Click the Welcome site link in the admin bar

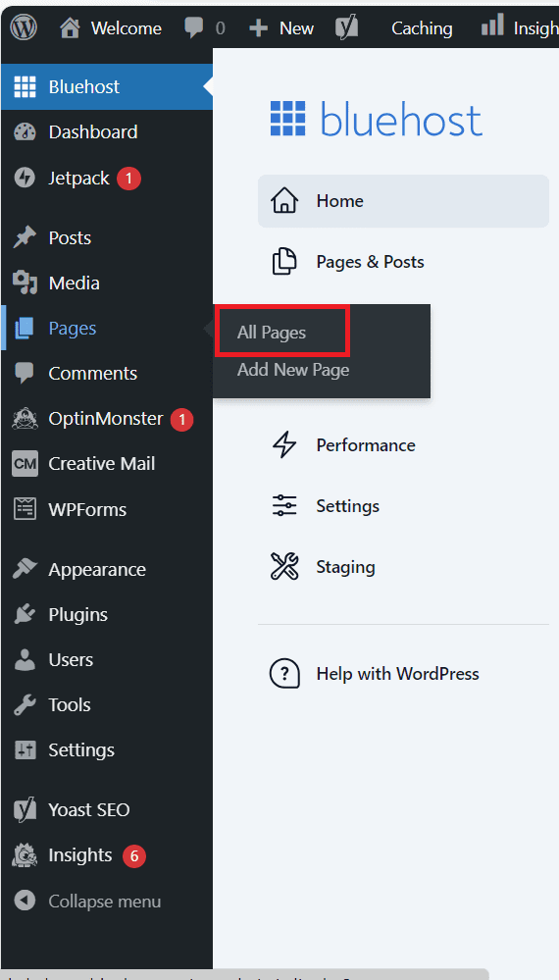coord(127,28)
